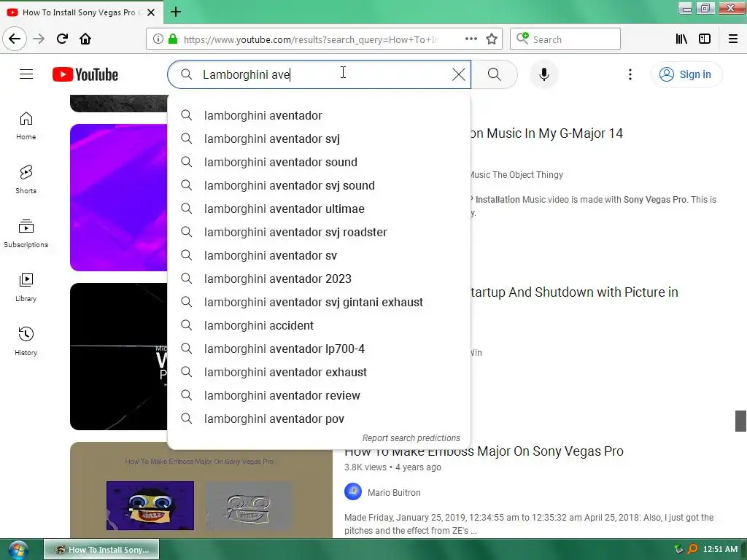
Task: Select suggestion lamborghini aventador svj
Action: (319, 139)
